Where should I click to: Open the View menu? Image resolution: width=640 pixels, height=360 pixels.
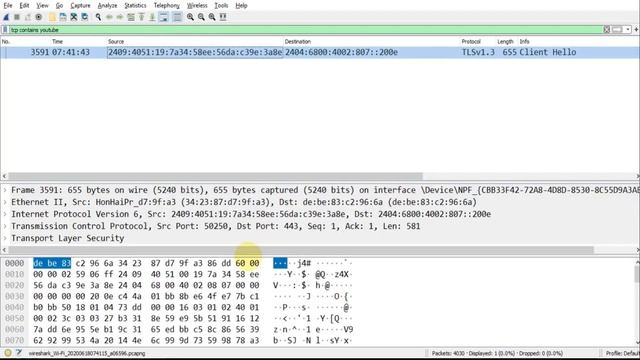pos(42,5)
